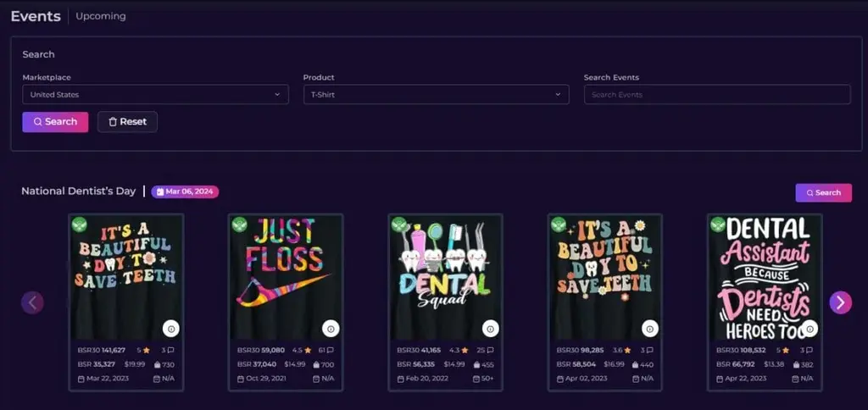Image resolution: width=868 pixels, height=410 pixels.
Task: Open the Dental Assistant shirt thumbnail
Action: [765, 277]
